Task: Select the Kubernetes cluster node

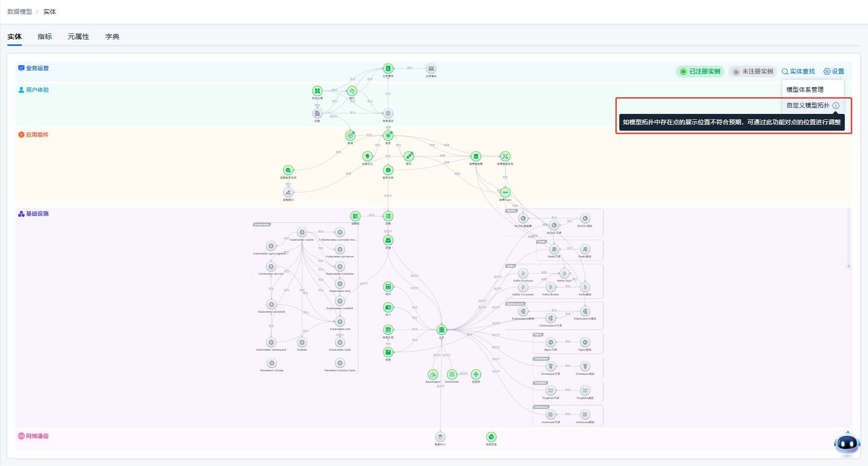Action: click(x=302, y=232)
